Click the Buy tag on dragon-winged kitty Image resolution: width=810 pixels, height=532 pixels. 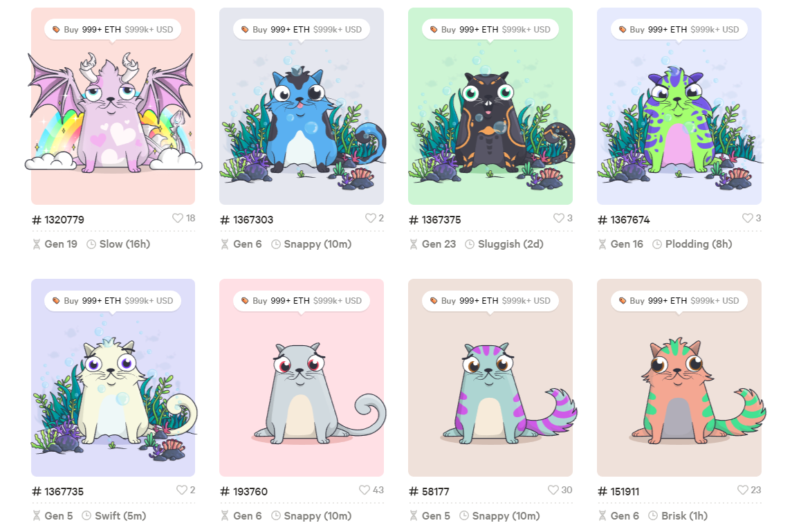pyautogui.click(x=113, y=30)
